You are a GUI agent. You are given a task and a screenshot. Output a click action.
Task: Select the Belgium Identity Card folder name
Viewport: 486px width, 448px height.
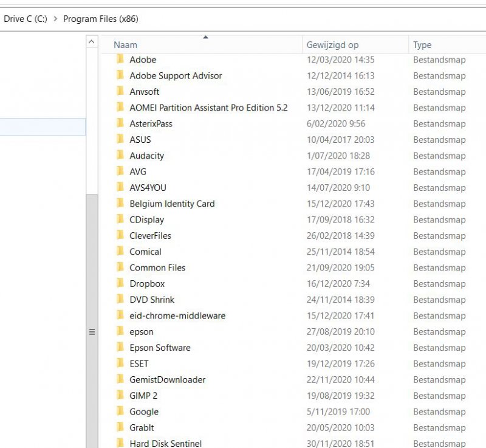(172, 204)
